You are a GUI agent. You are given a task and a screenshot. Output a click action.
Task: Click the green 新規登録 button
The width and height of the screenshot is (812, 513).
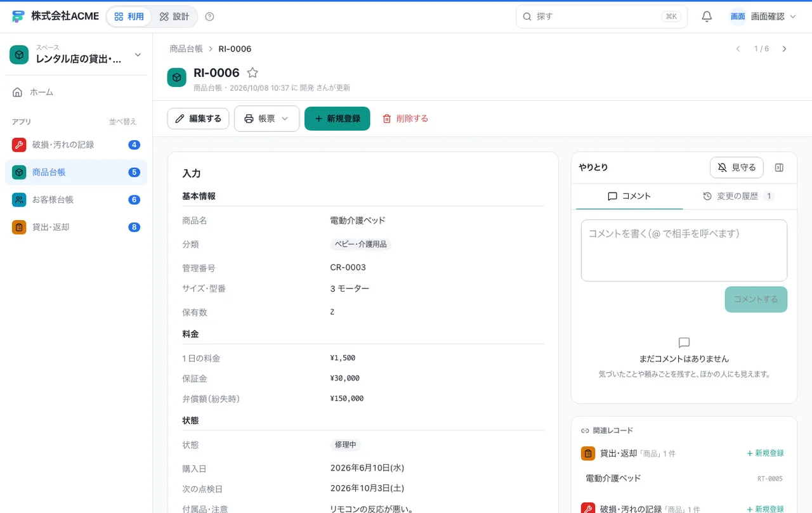pos(337,119)
